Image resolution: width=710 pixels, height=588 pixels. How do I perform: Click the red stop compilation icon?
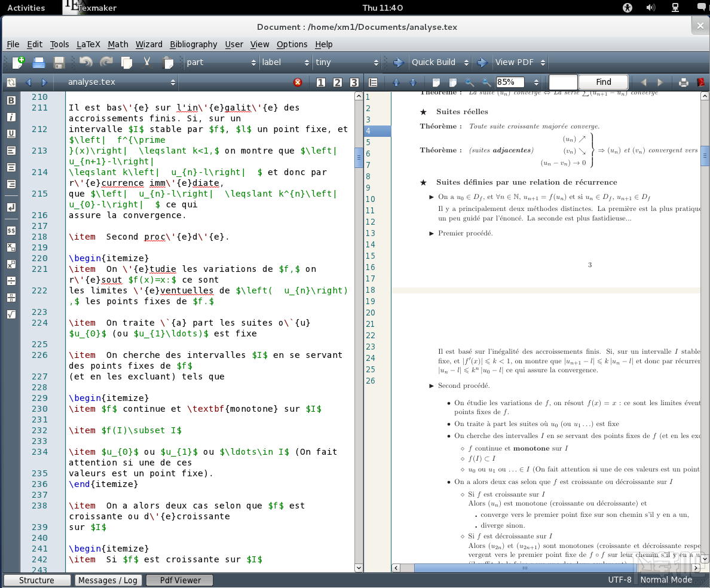(x=298, y=82)
